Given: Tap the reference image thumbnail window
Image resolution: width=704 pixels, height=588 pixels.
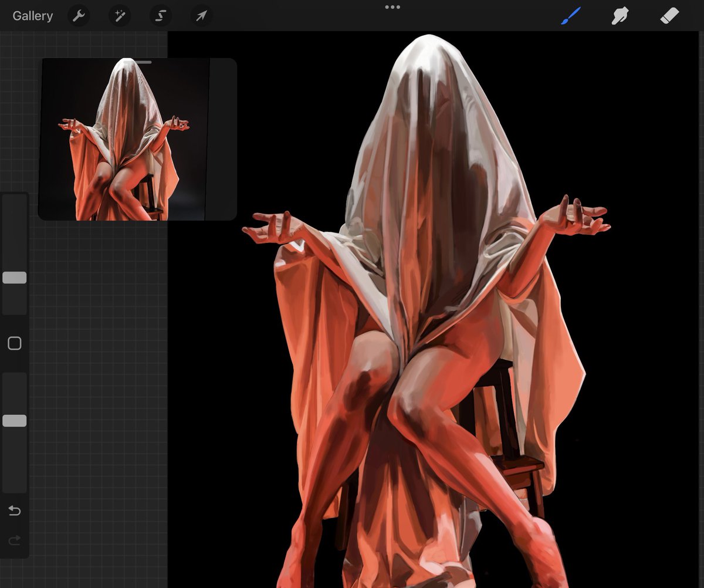Looking at the screenshot, I should 137,139.
